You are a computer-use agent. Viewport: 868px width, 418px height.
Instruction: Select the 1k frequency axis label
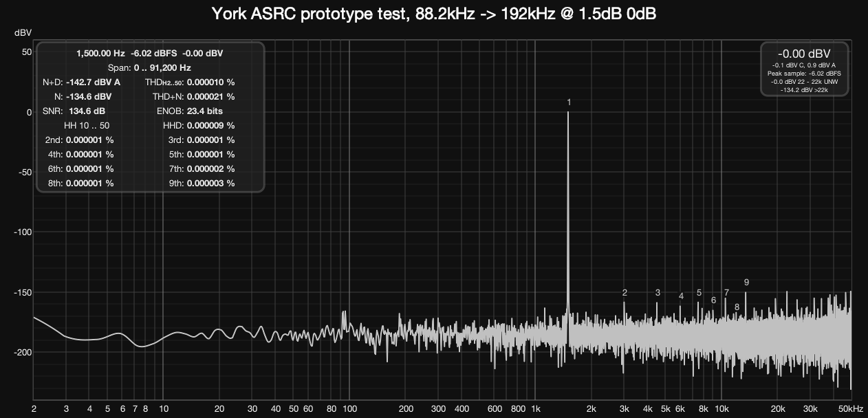click(536, 408)
